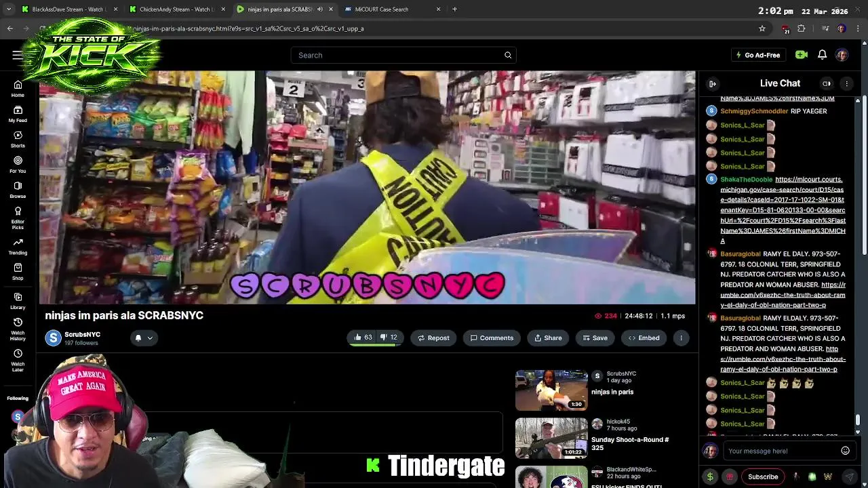Click the live chat scrollbar down arrow

(857, 432)
